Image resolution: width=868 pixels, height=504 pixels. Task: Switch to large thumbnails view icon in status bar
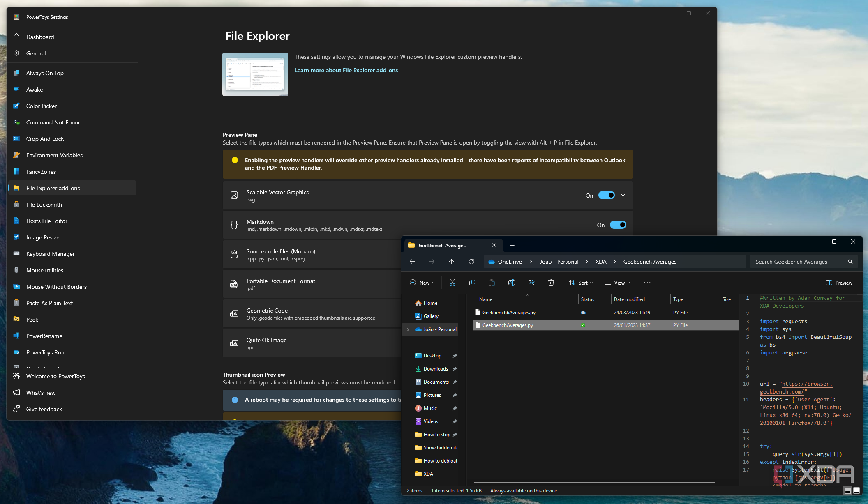click(856, 490)
